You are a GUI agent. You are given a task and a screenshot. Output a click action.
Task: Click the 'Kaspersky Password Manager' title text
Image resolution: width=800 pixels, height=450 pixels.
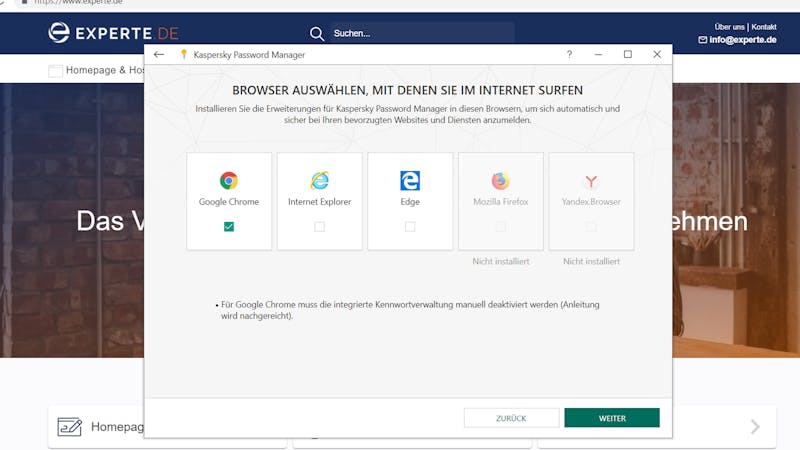click(x=249, y=55)
